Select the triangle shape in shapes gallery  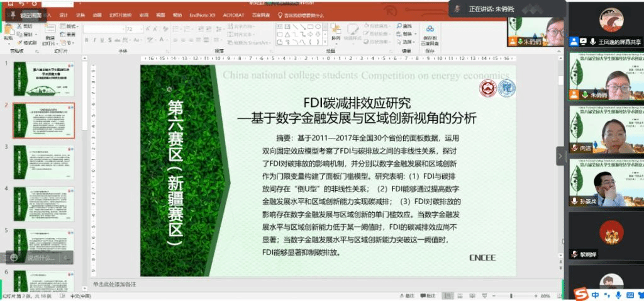point(287,35)
